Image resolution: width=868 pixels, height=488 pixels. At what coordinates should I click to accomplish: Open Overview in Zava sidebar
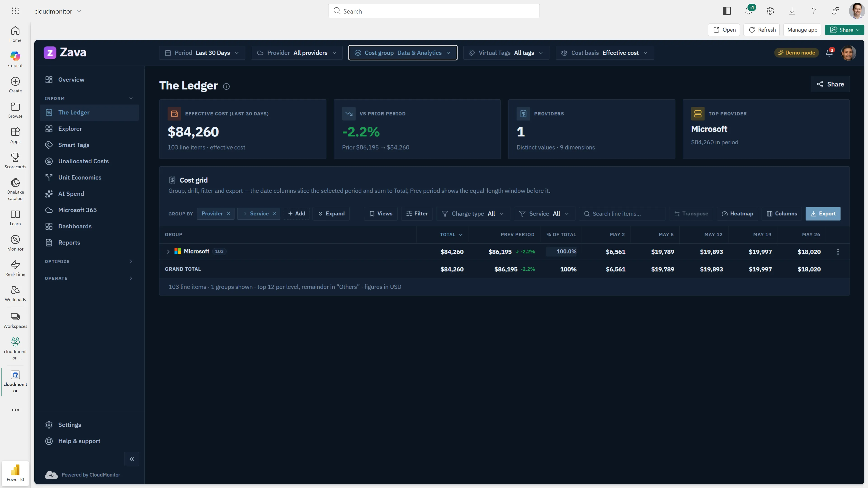point(89,80)
